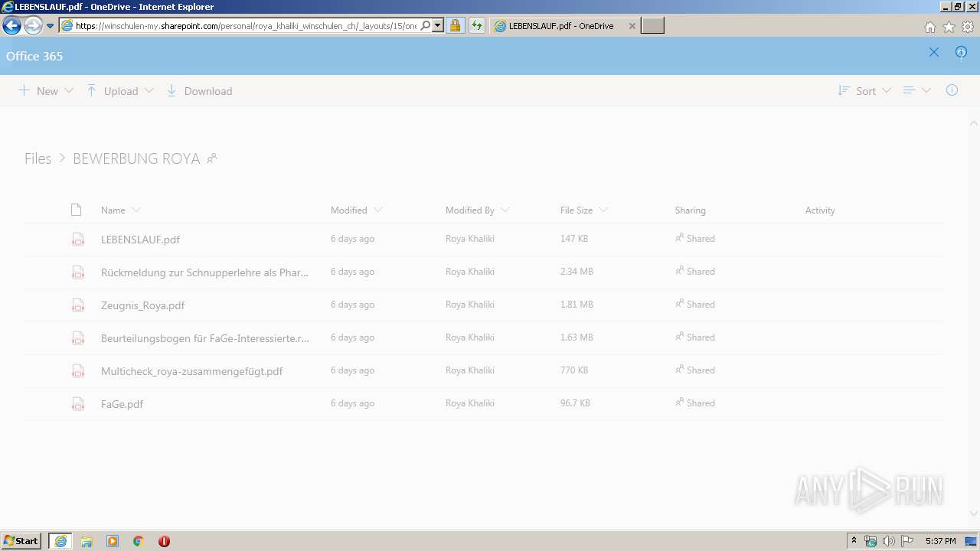Viewport: 980px width, 551px height.
Task: Click Roya Khaliki in the LEBENSLAUF.pdf row
Action: click(470, 239)
